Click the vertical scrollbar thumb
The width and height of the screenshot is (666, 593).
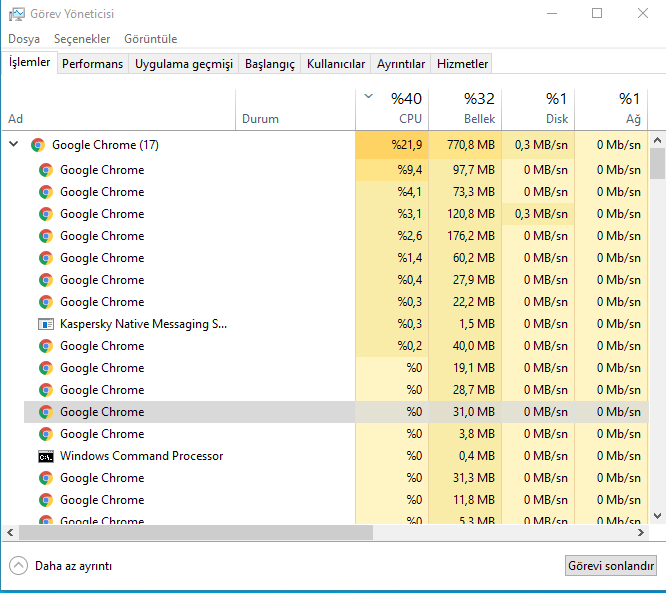click(657, 164)
